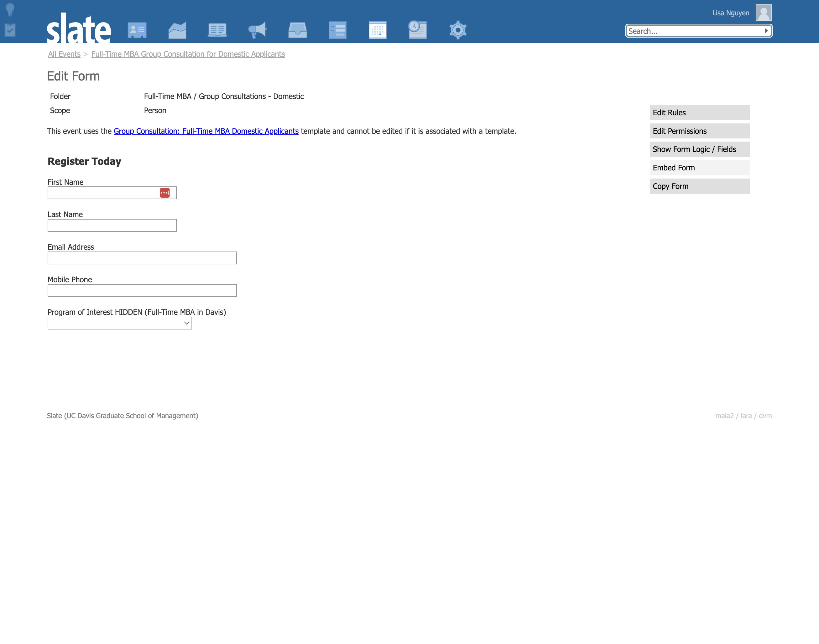819x644 pixels.
Task: Click Embed Form button
Action: click(x=699, y=168)
